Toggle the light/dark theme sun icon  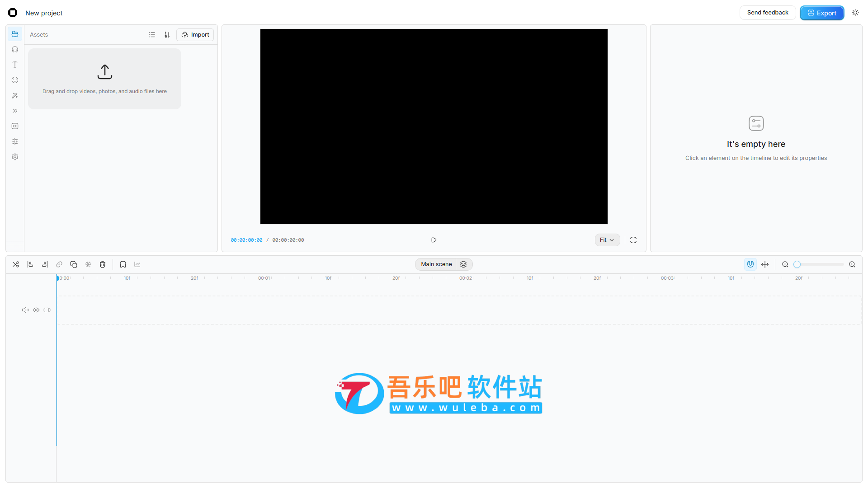855,13
